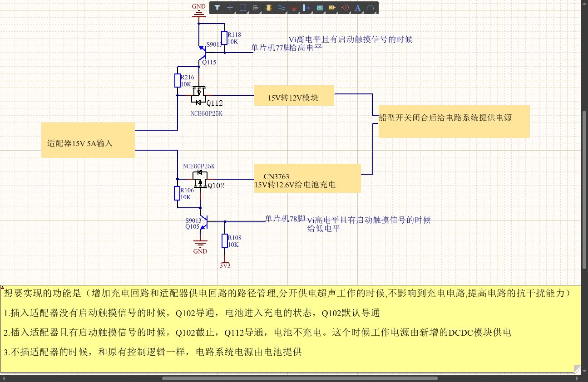Click the NCE60P25K text above Q102
The image size is (588, 382).
(198, 167)
